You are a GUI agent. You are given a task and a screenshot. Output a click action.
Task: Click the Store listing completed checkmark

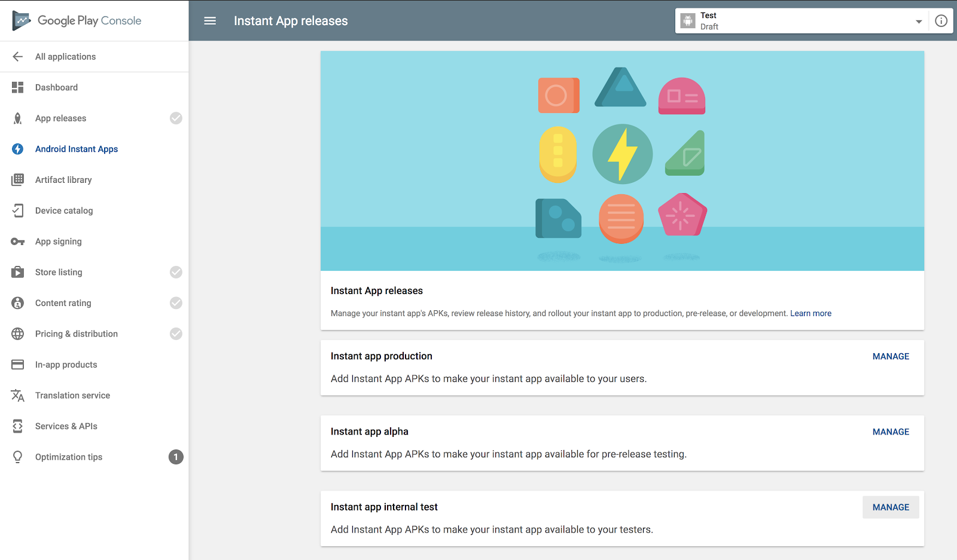pos(176,272)
